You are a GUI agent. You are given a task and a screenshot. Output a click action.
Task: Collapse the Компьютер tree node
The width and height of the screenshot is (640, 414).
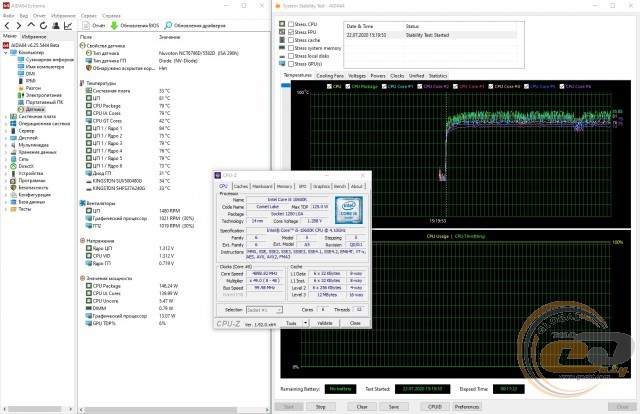(x=6, y=53)
